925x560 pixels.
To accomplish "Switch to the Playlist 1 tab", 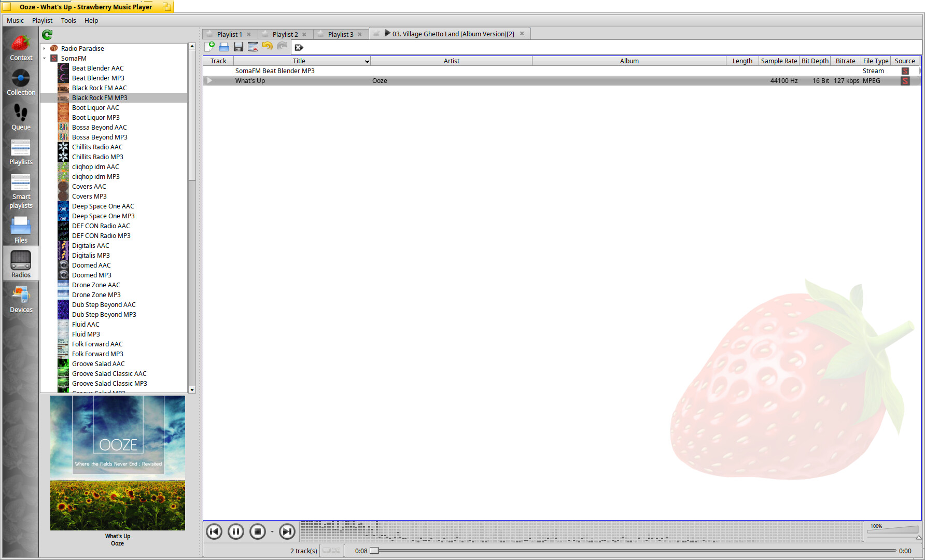I will point(229,34).
